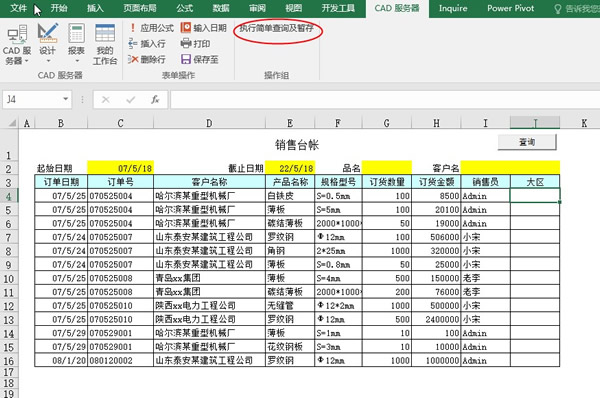This screenshot has width=600, height=398.
Task: Switch to the Power Pivot tab
Action: pos(510,8)
